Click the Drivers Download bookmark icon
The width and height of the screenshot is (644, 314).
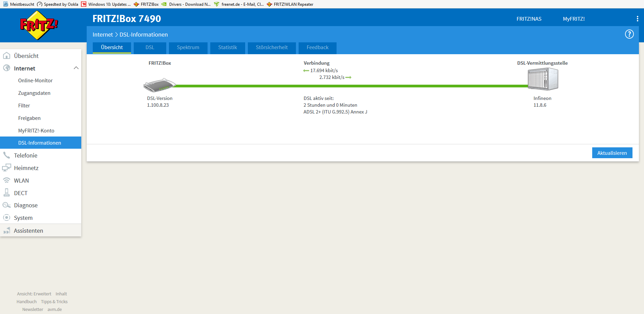click(164, 4)
